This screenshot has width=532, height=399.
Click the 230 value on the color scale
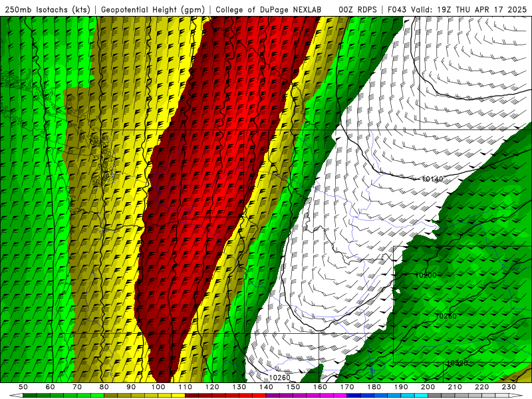point(509,387)
